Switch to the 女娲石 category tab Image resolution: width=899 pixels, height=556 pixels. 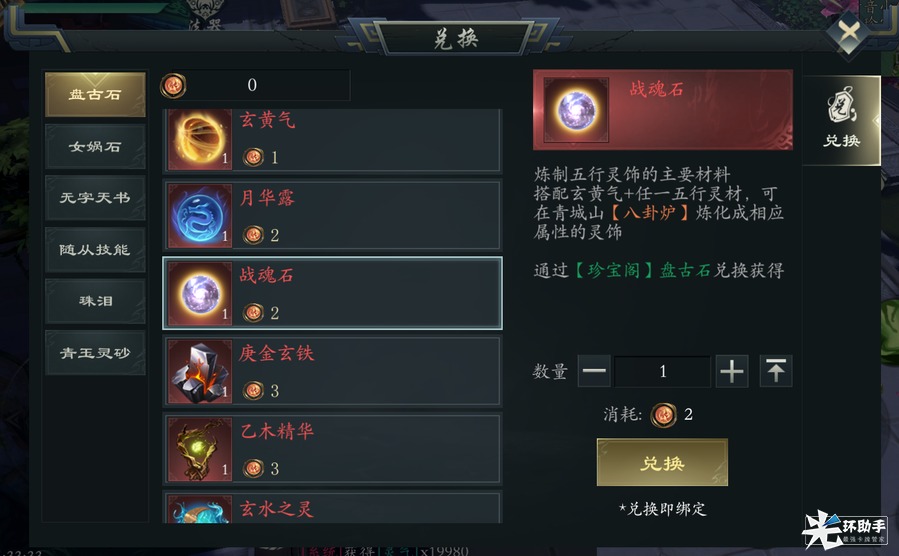(95, 147)
